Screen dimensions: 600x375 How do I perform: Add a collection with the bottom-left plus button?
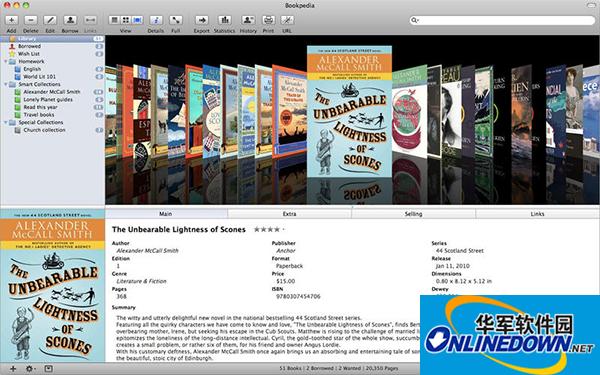click(13, 369)
